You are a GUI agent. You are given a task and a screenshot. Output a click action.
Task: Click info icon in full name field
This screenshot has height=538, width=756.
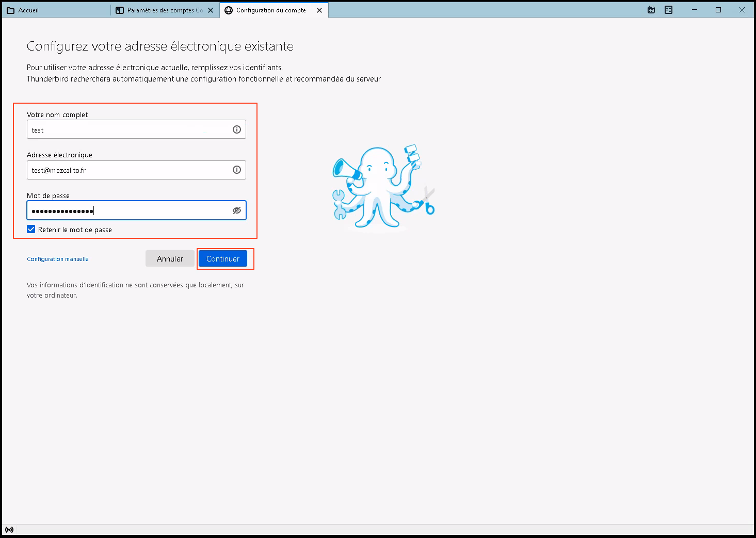[237, 129]
